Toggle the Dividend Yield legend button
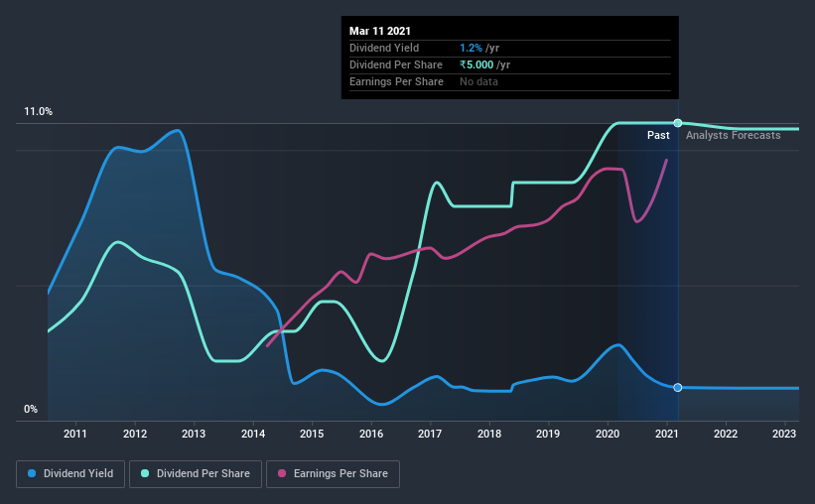This screenshot has height=504, width=815. tap(70, 474)
